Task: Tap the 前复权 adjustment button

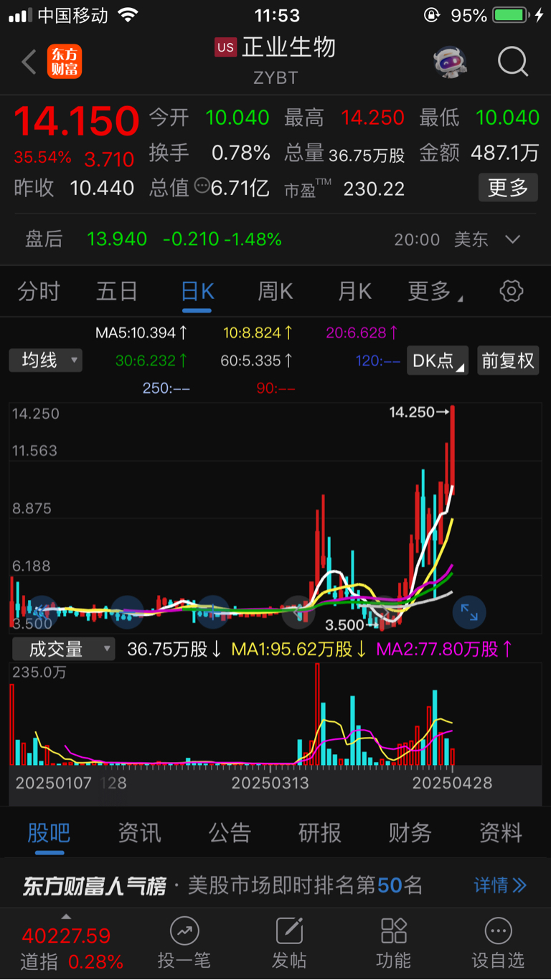Action: [x=508, y=361]
